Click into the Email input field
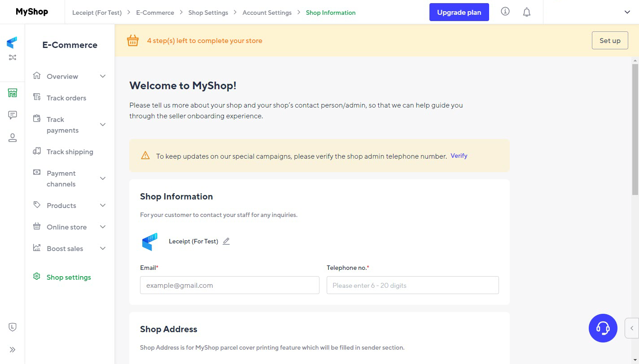The image size is (639, 364). pos(229,285)
